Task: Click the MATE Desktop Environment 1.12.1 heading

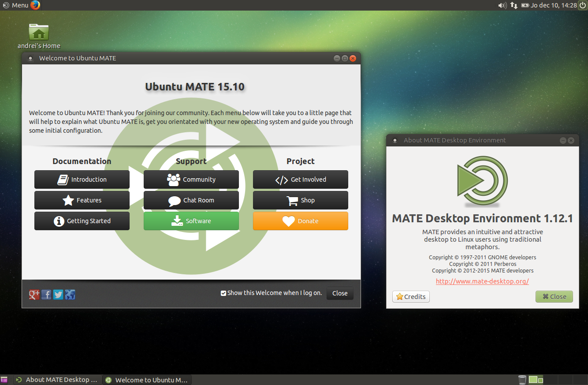Action: (x=483, y=218)
